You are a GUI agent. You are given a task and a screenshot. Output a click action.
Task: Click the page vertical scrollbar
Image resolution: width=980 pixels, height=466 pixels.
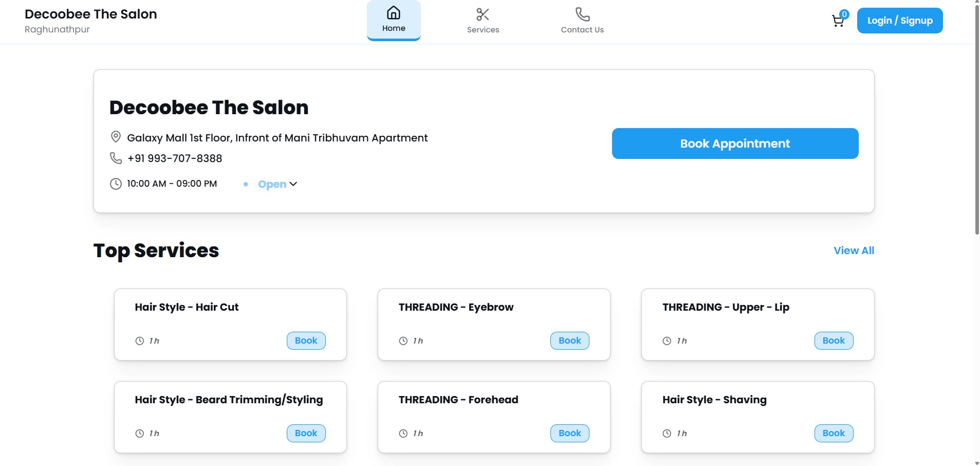coord(976,118)
